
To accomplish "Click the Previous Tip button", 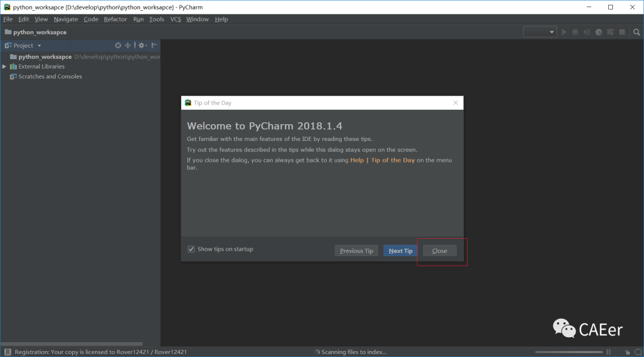I will 357,251.
